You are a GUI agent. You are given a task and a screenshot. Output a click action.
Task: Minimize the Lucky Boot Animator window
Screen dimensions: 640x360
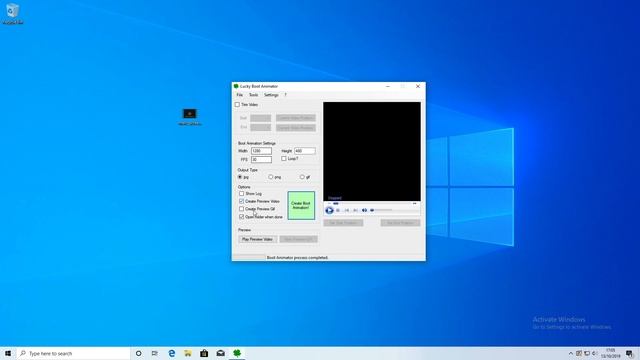coord(388,87)
